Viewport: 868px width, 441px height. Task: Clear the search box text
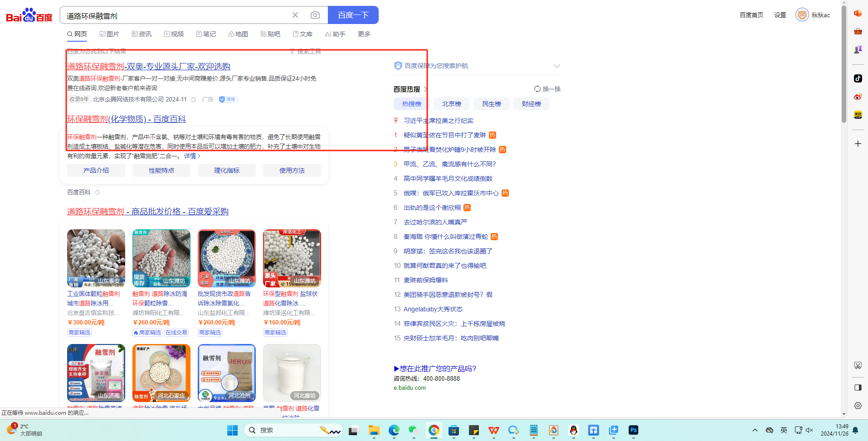295,15
